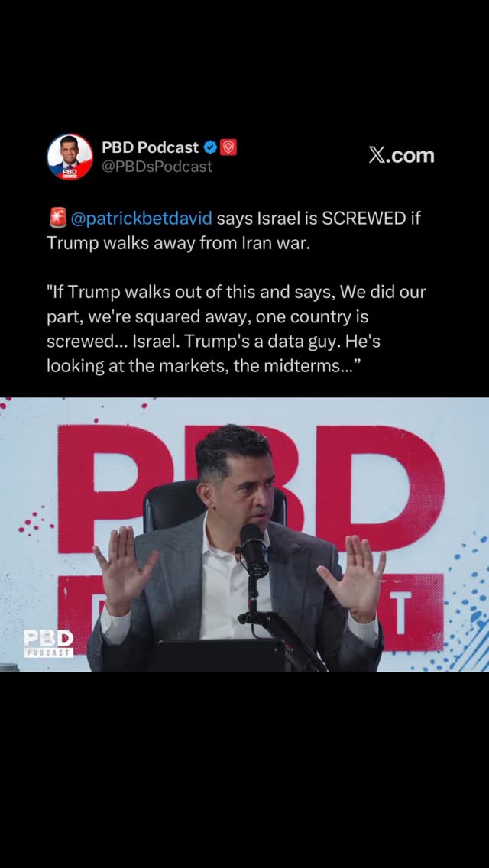Tap the X.com logo
The height and width of the screenshot is (868, 489).
(x=401, y=156)
